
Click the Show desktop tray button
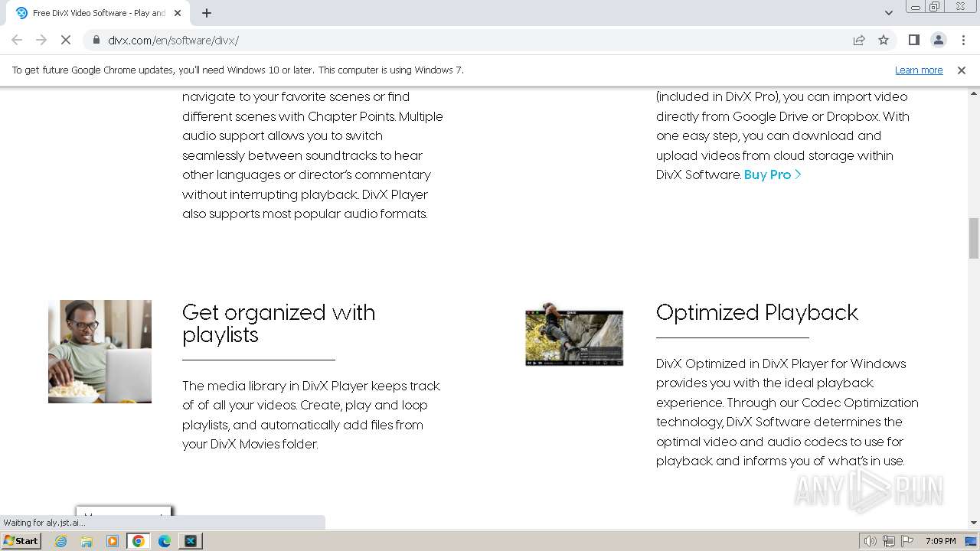click(971, 541)
